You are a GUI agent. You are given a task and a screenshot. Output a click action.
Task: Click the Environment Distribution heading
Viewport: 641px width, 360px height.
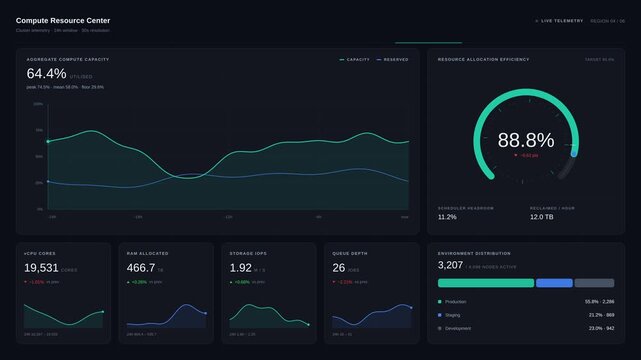pos(474,253)
